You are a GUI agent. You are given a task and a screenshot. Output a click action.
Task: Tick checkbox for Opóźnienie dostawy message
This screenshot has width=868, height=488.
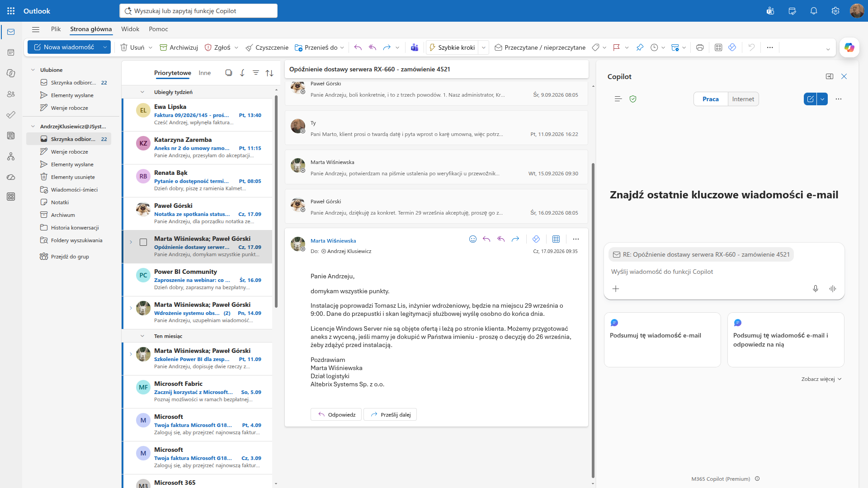coord(143,242)
